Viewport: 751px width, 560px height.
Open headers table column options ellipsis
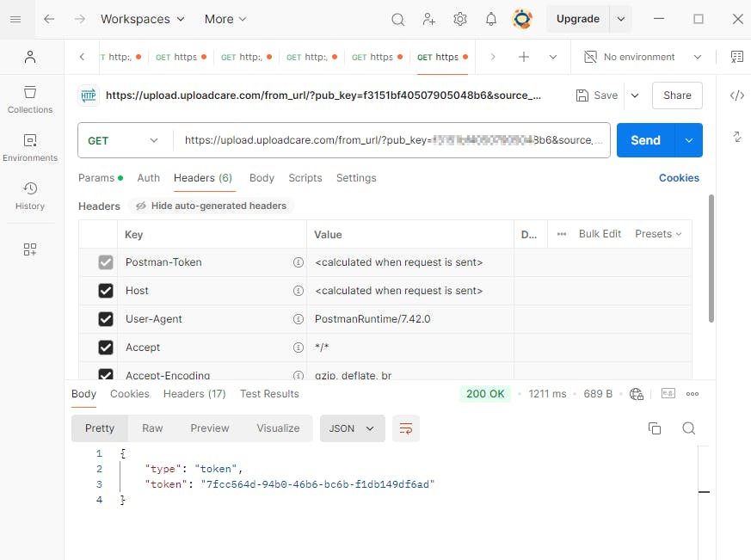pyautogui.click(x=562, y=234)
